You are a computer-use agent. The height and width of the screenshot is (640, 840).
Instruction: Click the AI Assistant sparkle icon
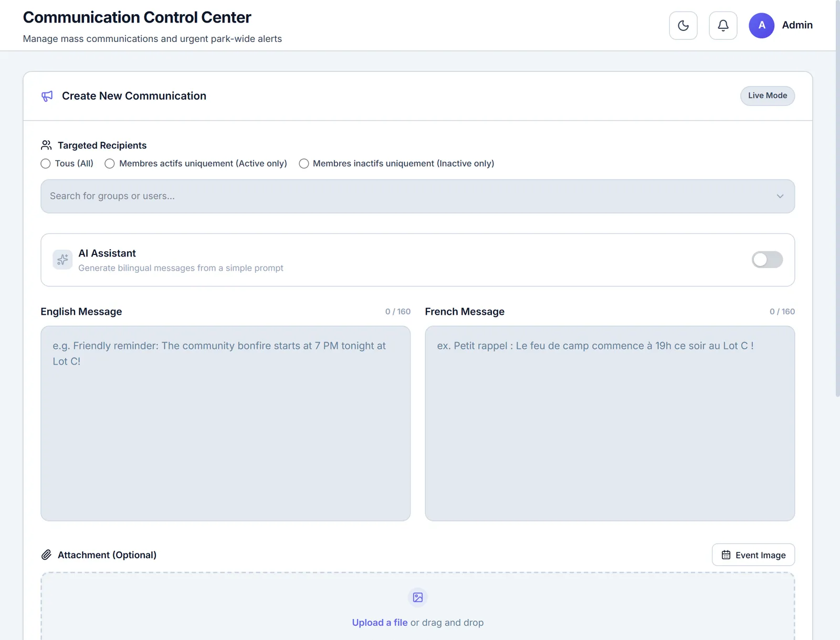click(62, 260)
